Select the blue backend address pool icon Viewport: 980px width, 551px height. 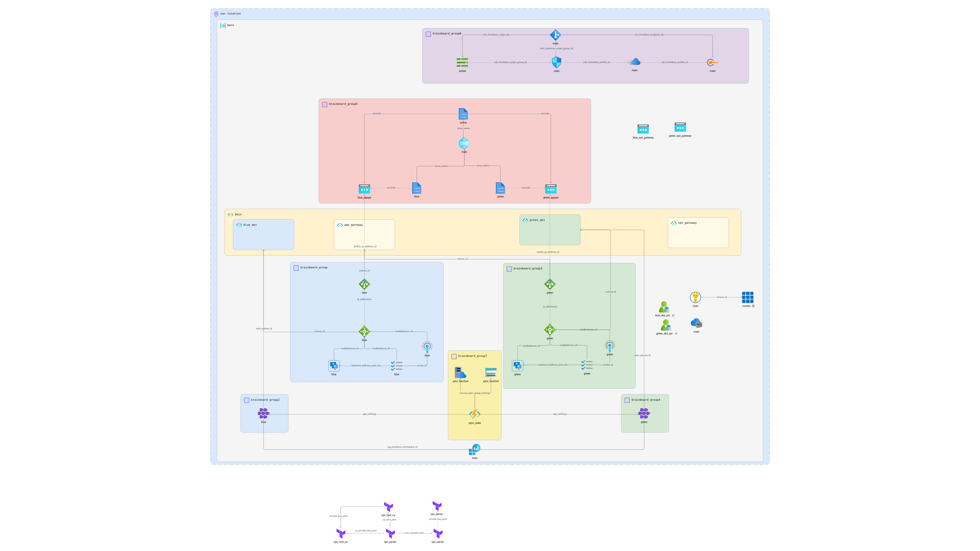pos(334,366)
